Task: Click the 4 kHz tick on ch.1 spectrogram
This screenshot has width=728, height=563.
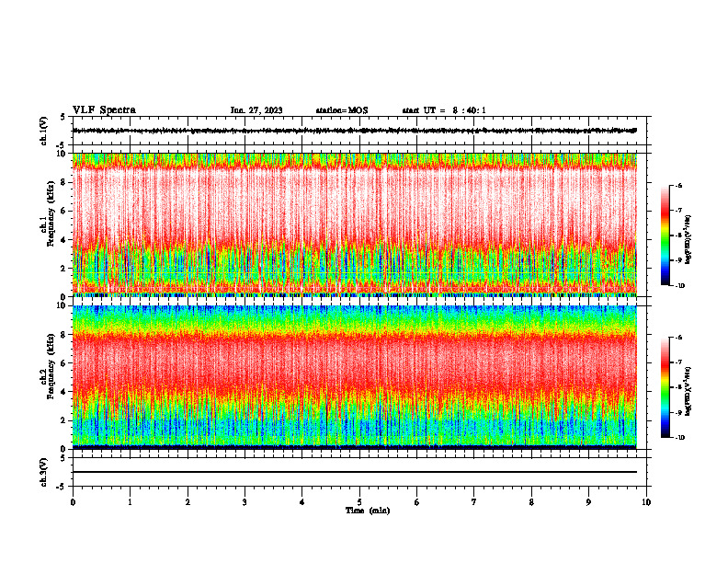Action: coord(64,240)
